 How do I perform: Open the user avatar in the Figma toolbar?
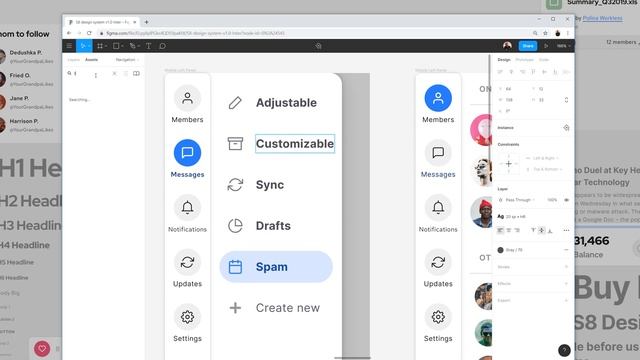[x=507, y=46]
